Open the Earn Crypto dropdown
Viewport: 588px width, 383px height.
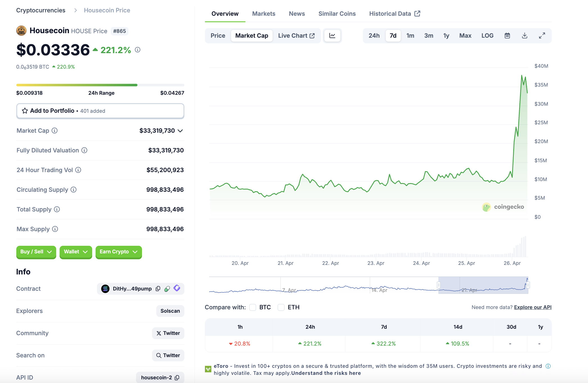[118, 252]
